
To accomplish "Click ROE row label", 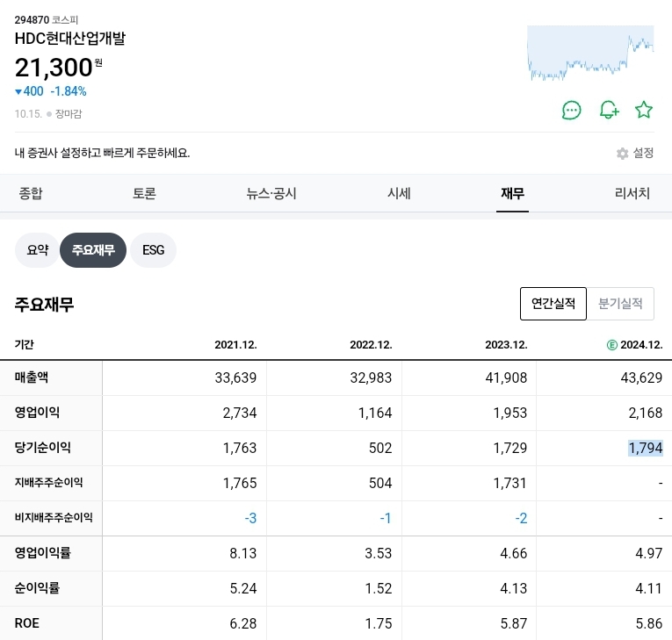I will pos(26,623).
